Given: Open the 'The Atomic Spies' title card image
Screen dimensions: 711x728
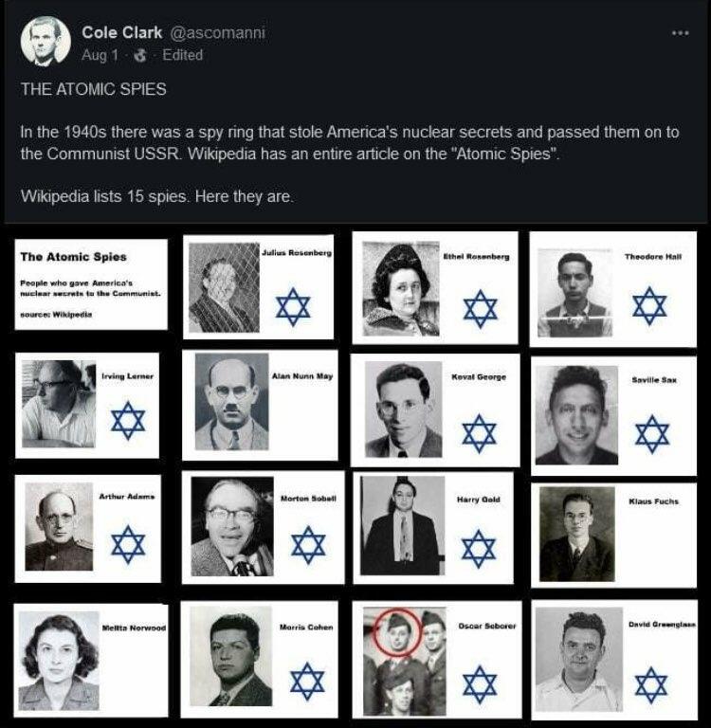Looking at the screenshot, I should pyautogui.click(x=91, y=284).
